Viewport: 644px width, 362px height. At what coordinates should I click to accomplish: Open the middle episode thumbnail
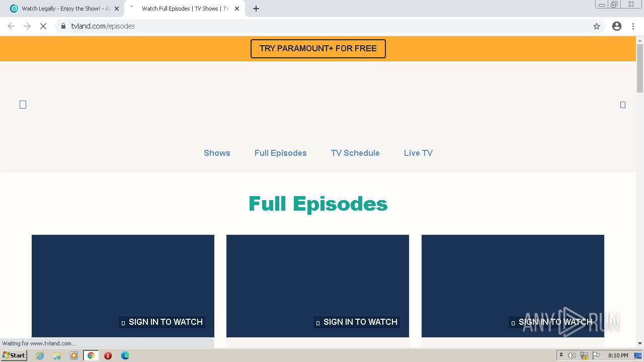(317, 286)
